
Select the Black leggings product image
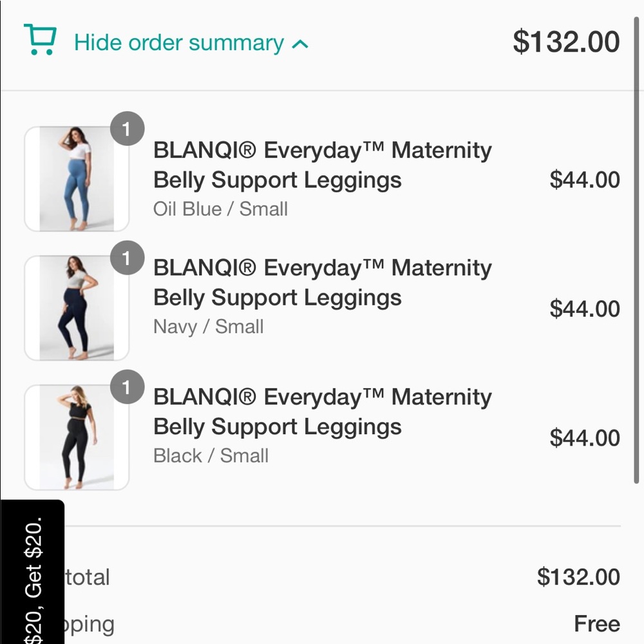tap(76, 437)
